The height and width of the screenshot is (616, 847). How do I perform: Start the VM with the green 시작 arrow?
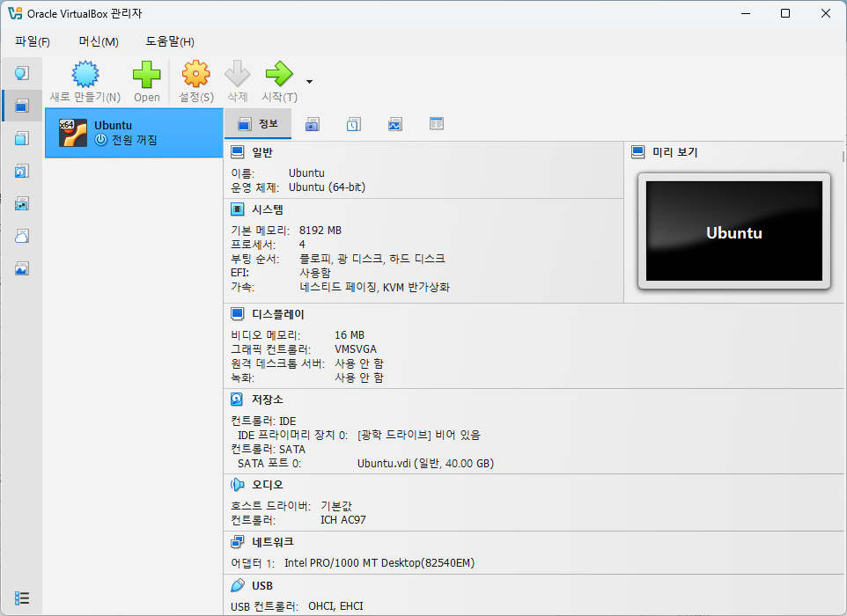pyautogui.click(x=279, y=75)
